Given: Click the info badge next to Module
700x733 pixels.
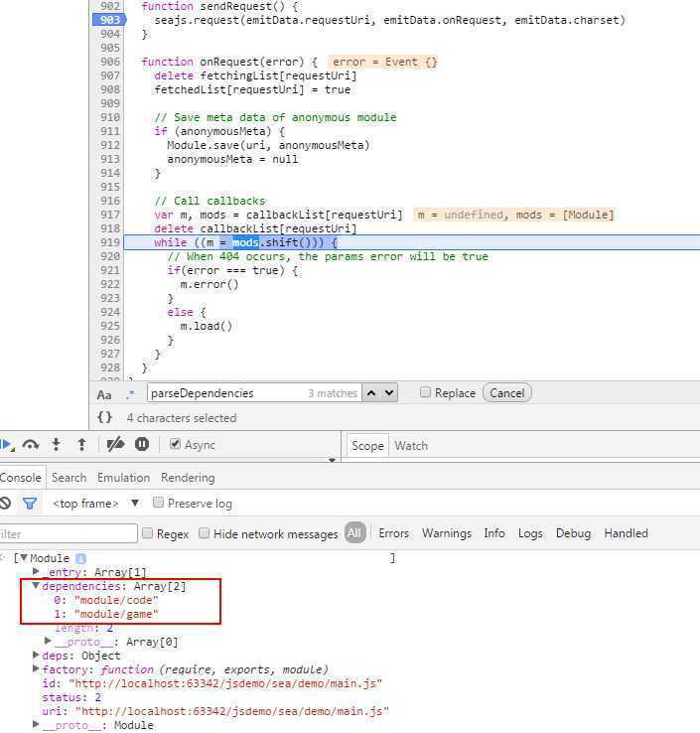Looking at the screenshot, I should tap(80, 558).
